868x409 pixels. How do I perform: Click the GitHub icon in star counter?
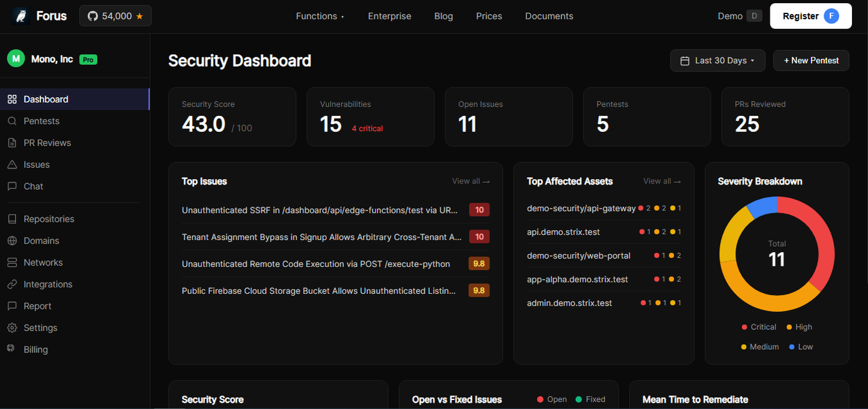93,16
